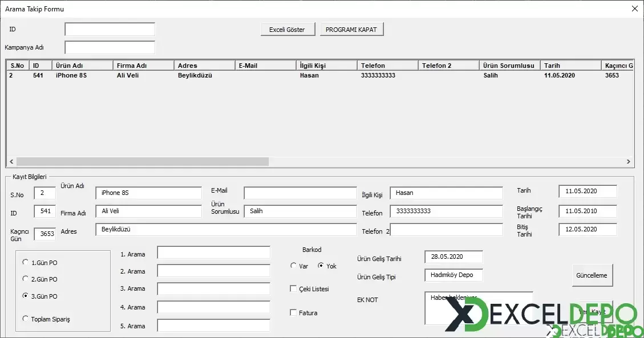Click the Exceli Göster button
This screenshot has height=338, width=644.
[x=287, y=30]
